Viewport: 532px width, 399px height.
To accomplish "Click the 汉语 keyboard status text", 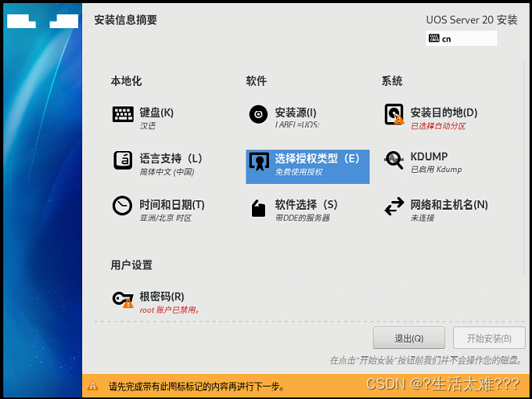I will (148, 126).
